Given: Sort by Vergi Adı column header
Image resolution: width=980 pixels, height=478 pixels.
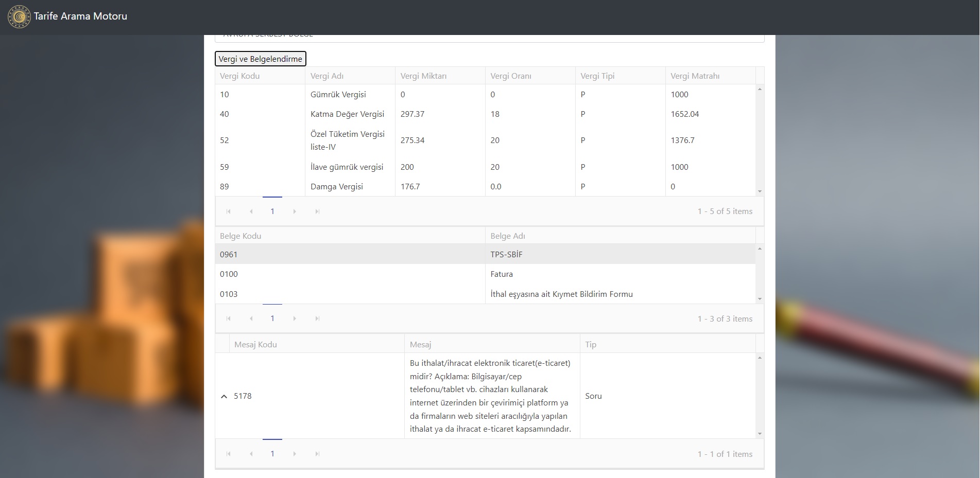Looking at the screenshot, I should pyautogui.click(x=350, y=76).
